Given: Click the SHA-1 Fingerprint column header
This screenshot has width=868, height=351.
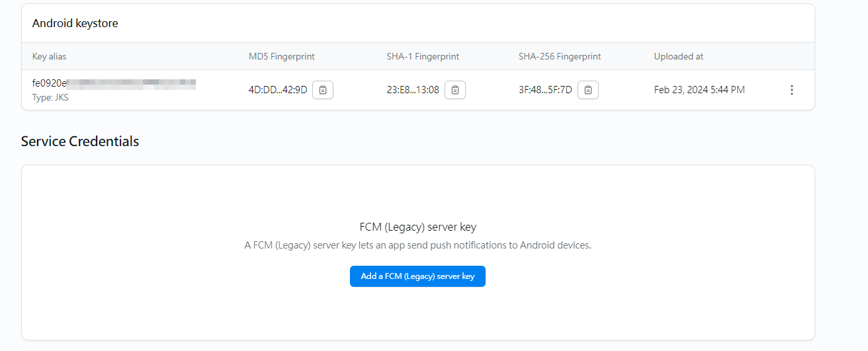Looking at the screenshot, I should [x=423, y=57].
